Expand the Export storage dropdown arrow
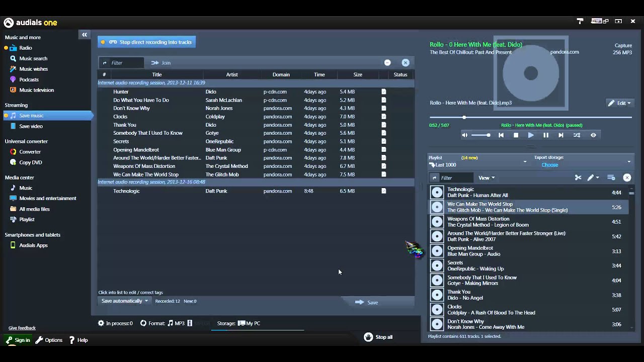 point(629,161)
